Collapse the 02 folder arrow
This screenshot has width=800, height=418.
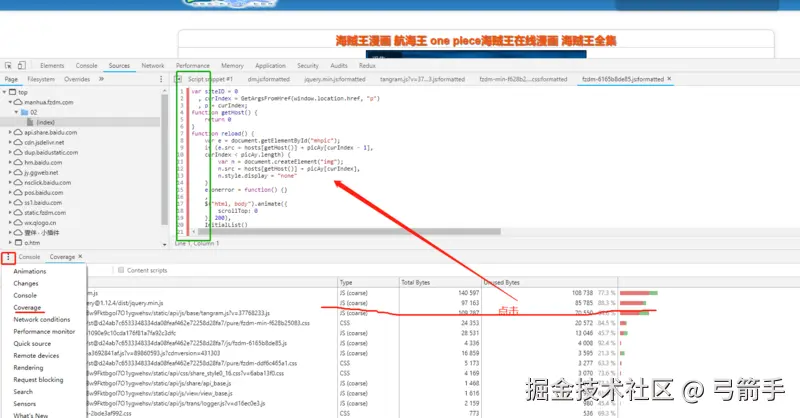click(x=16, y=112)
